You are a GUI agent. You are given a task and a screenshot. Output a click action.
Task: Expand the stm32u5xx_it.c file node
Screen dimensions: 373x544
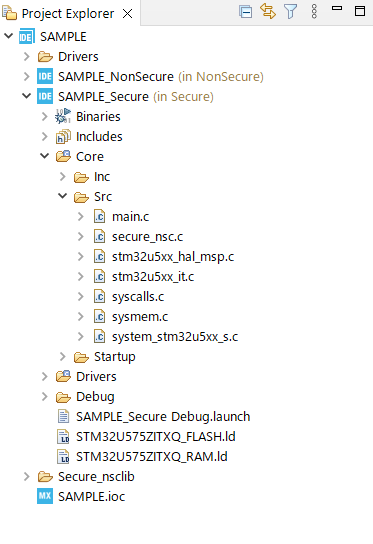coord(80,277)
